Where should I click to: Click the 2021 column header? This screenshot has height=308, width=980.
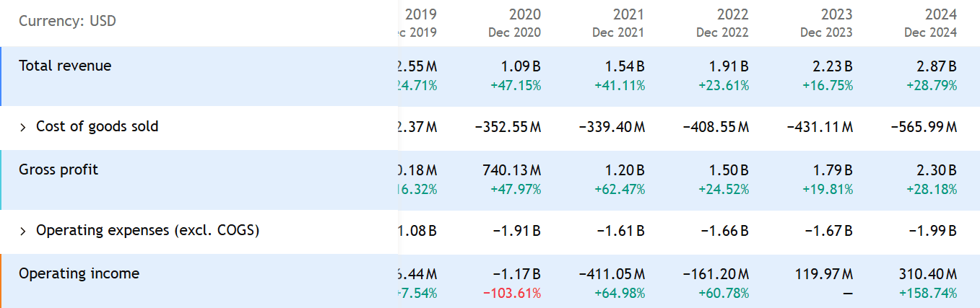(x=628, y=14)
